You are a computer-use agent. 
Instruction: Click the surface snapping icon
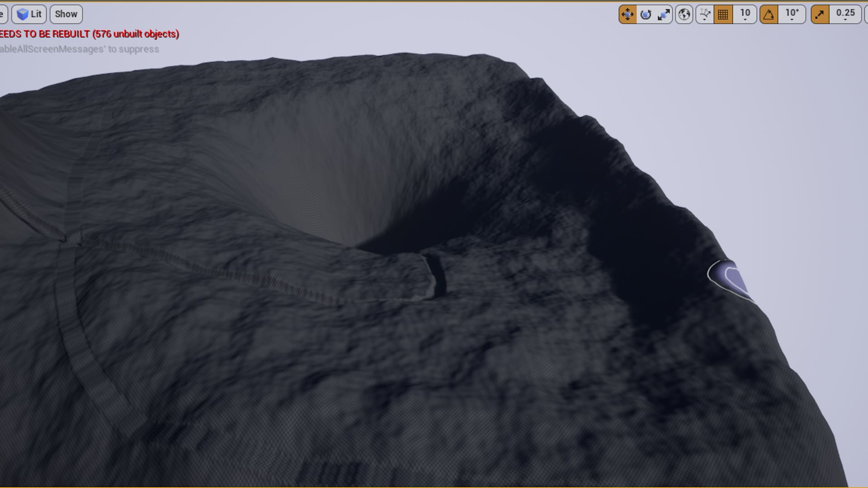click(x=704, y=14)
